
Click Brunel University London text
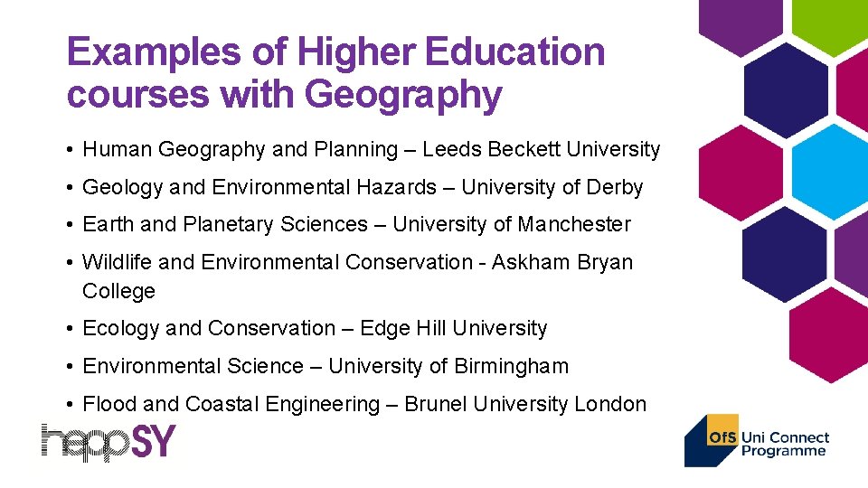pyautogui.click(x=525, y=404)
